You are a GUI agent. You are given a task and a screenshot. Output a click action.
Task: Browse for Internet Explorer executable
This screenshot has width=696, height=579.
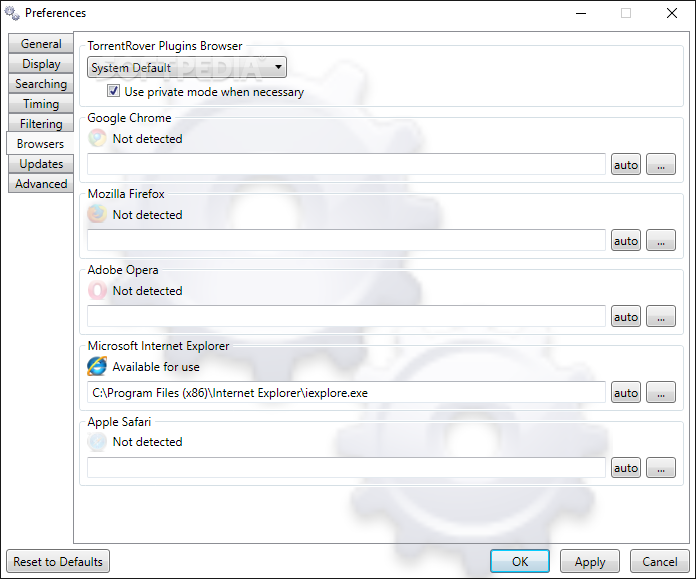661,392
